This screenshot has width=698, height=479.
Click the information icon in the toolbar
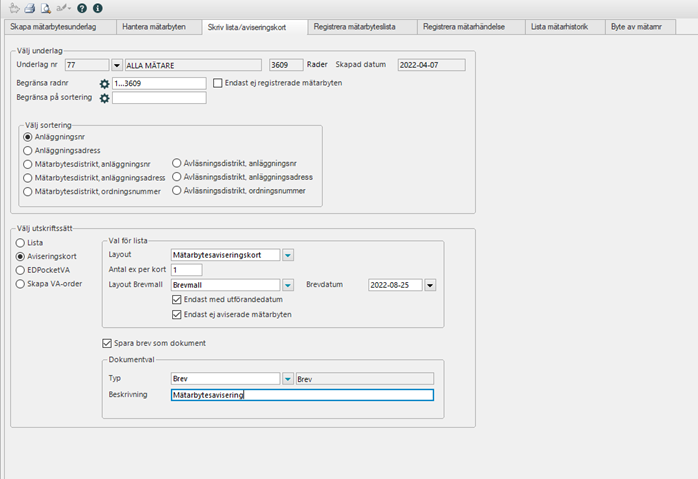tap(97, 8)
